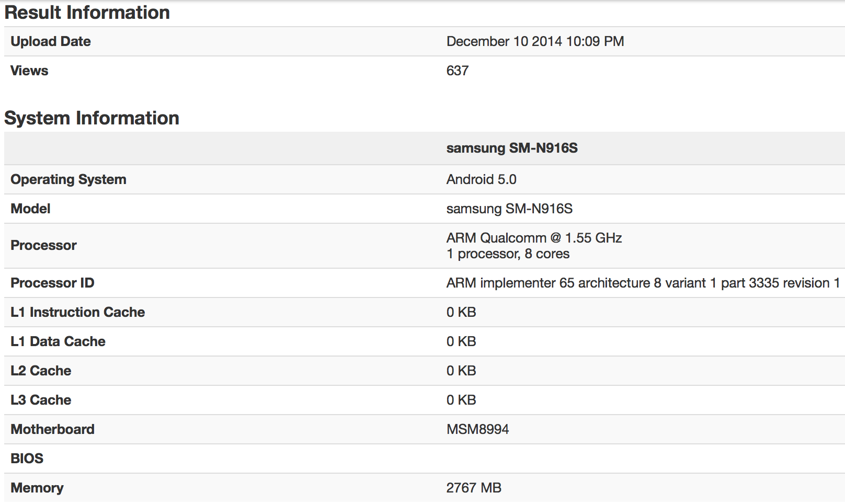Select the ARM implementer 65 architecture value
Viewport: 845px width, 504px height.
[643, 283]
